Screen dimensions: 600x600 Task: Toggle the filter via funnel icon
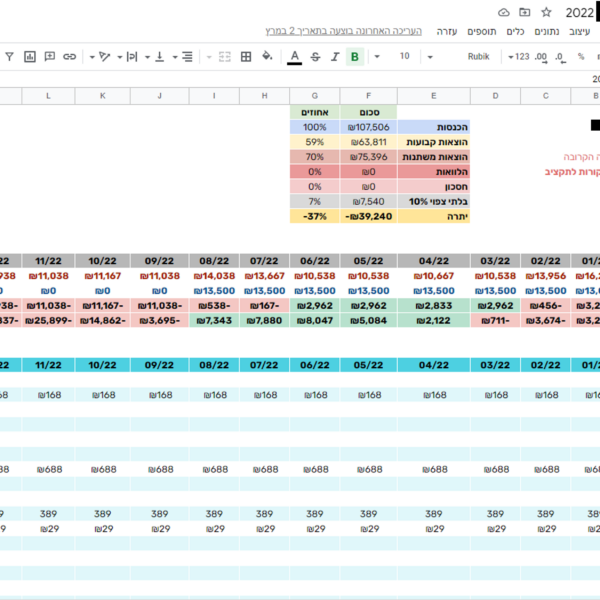coord(10,57)
